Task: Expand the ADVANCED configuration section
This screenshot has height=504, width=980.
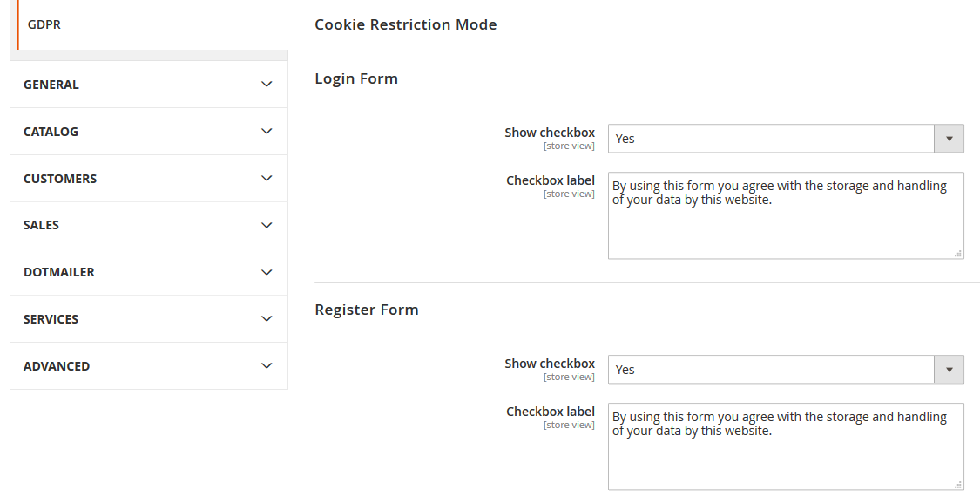Action: [148, 365]
